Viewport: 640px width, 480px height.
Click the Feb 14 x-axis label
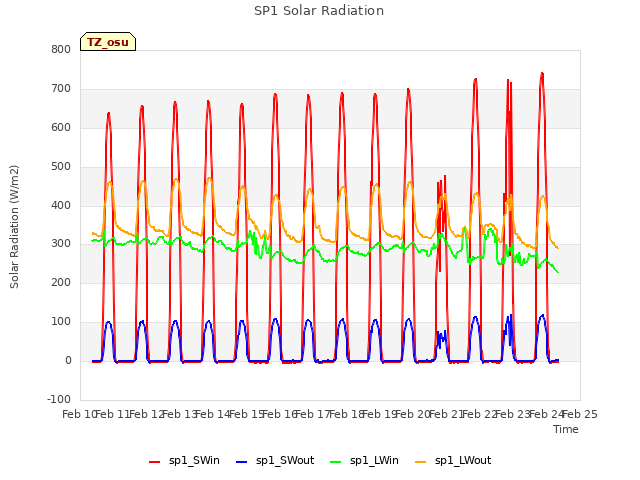213,414
